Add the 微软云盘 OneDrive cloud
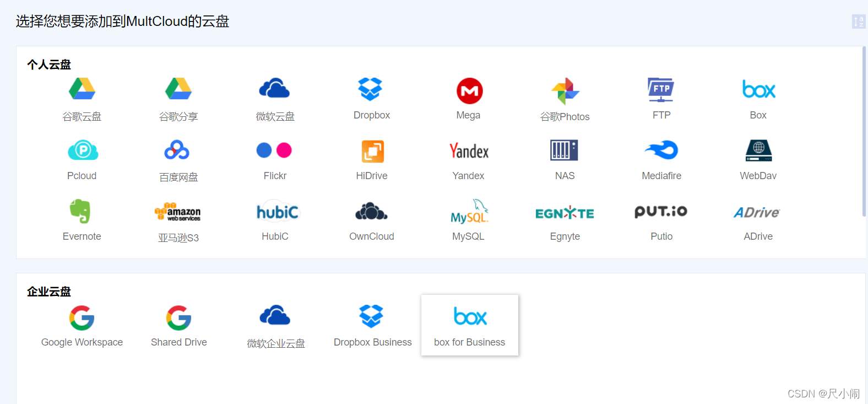868x404 pixels. [275, 89]
